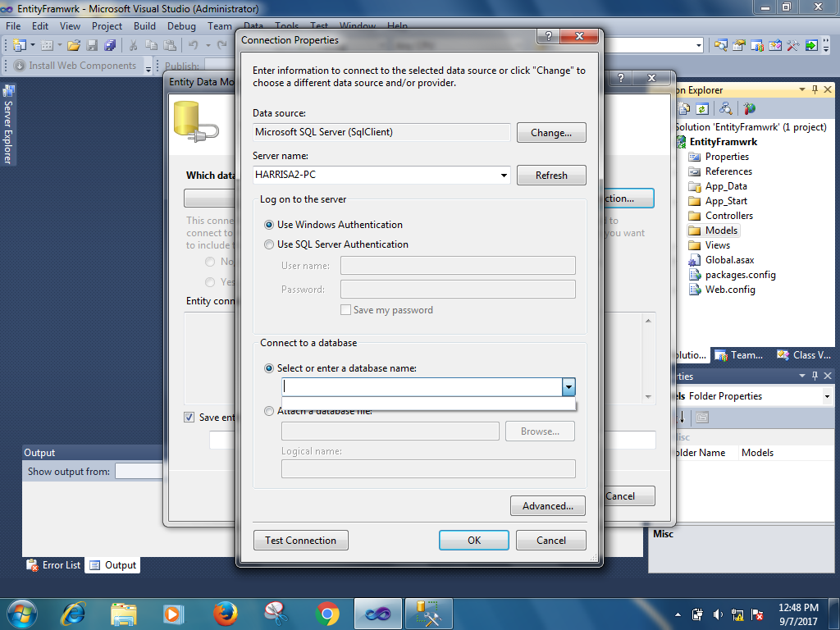This screenshot has width=840, height=630.
Task: Click the Save All toolbar icon
Action: click(110, 45)
